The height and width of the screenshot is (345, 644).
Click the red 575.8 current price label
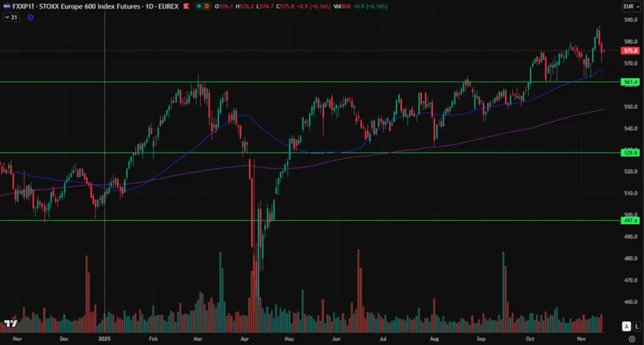630,51
